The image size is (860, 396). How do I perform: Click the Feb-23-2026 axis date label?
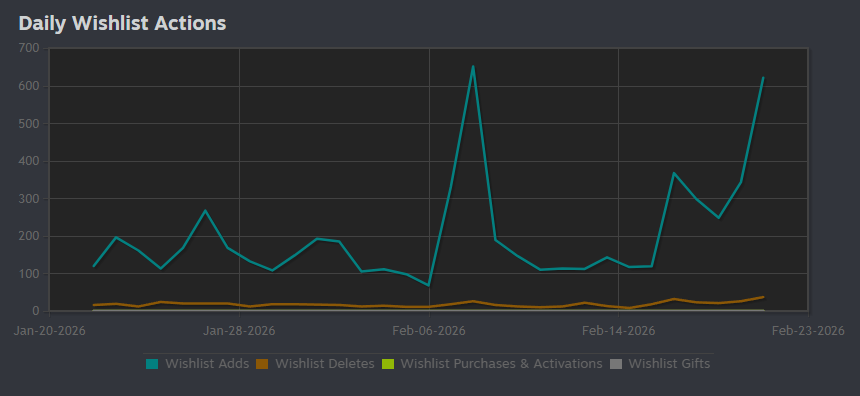(x=808, y=331)
